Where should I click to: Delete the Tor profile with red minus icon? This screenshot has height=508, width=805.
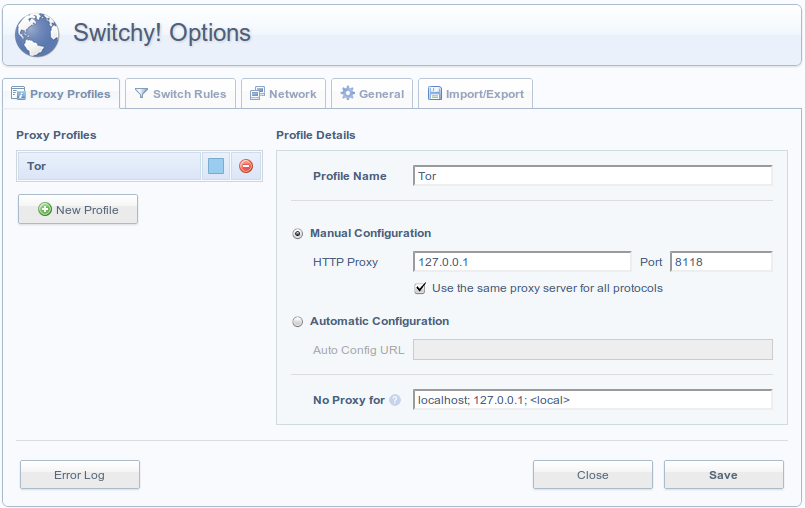[x=246, y=166]
